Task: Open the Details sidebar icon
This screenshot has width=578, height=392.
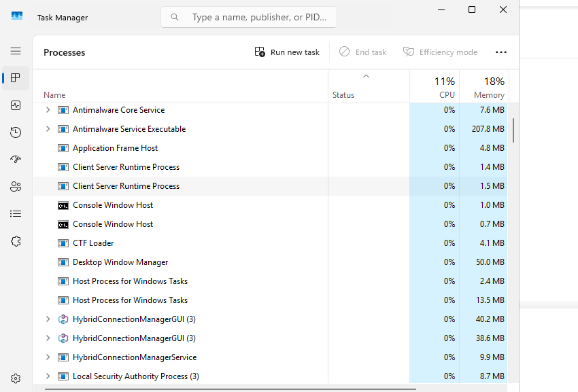Action: 16,214
